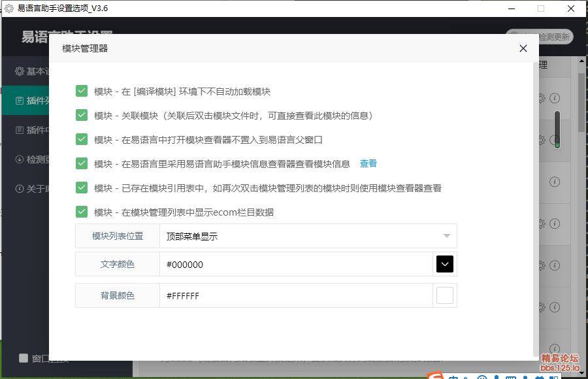The width and height of the screenshot is (588, 379).
Task: Open the black 文字颜色 color swatch
Action: pos(445,264)
